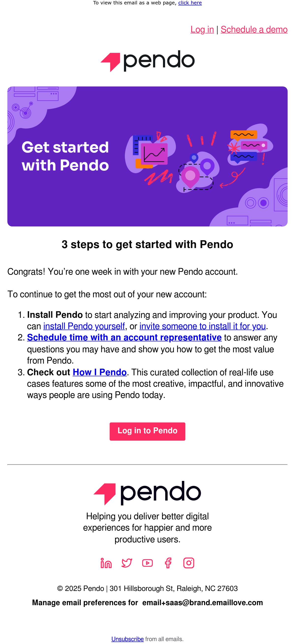The height and width of the screenshot is (644, 295).
Task: Follow 'invite someone to install it for you'
Action: click(202, 326)
